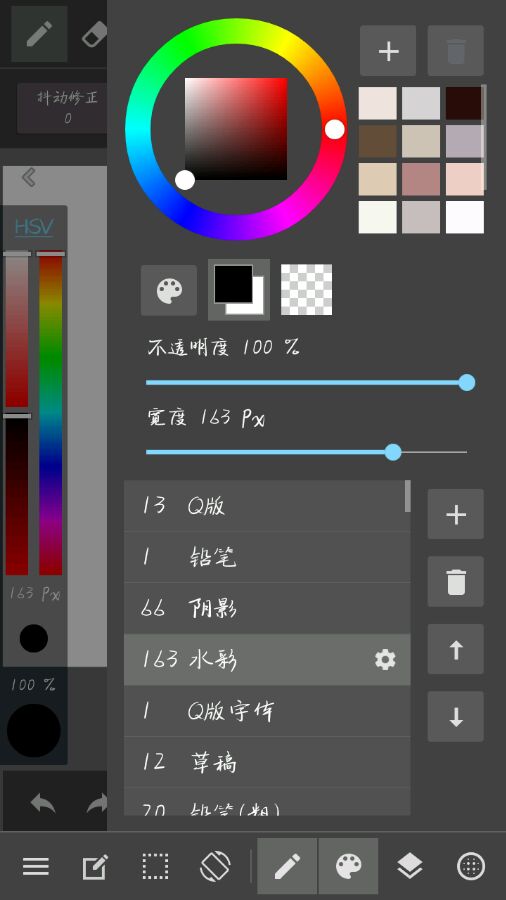Move selected brush down in list
506x900 pixels.
tap(456, 716)
